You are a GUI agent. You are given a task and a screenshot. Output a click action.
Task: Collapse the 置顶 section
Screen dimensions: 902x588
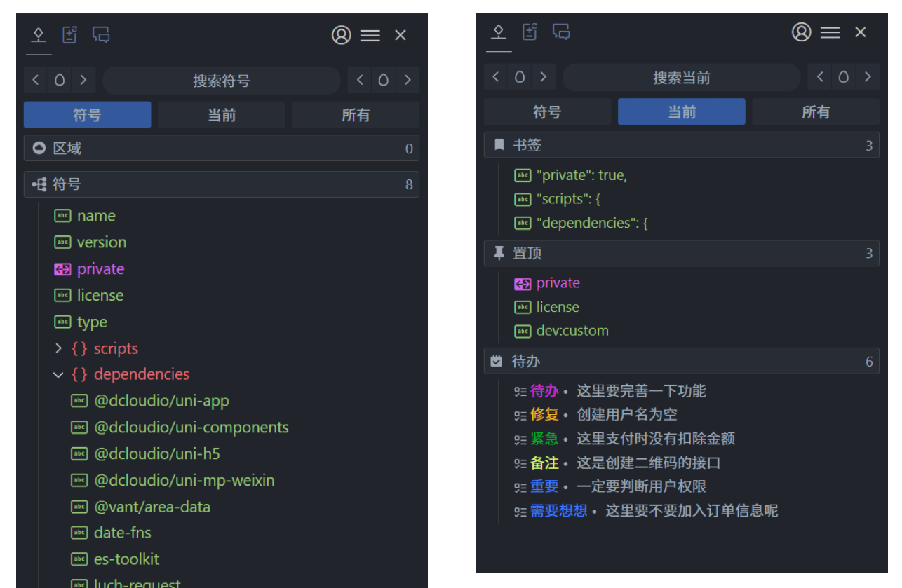(x=682, y=253)
